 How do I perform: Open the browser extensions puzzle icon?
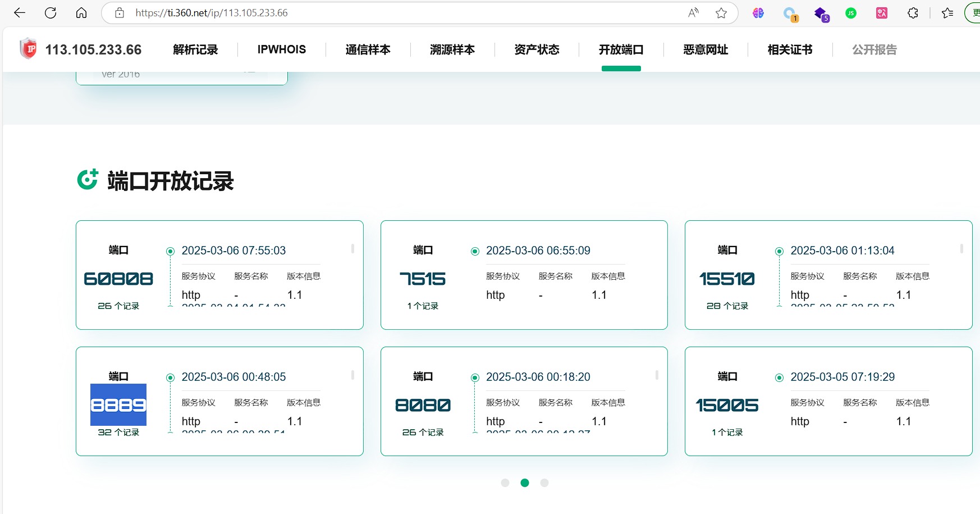coord(913,13)
